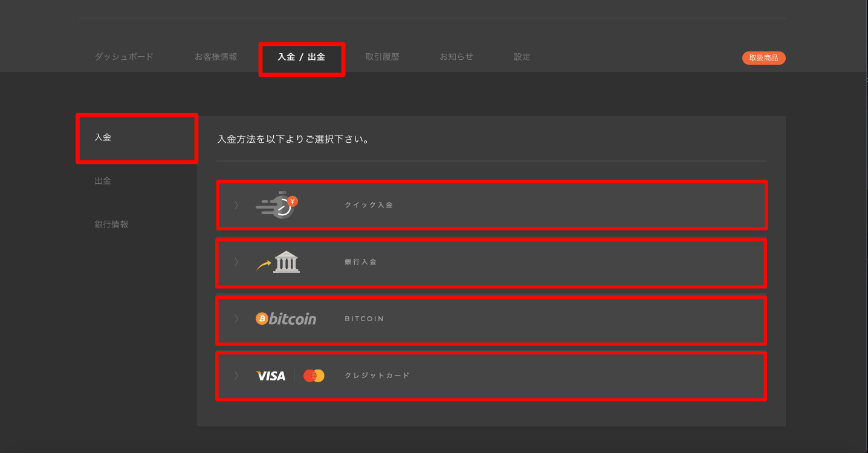Click the 入金方法を以下よりご選択下さい heading
The width and height of the screenshot is (868, 453).
(293, 140)
